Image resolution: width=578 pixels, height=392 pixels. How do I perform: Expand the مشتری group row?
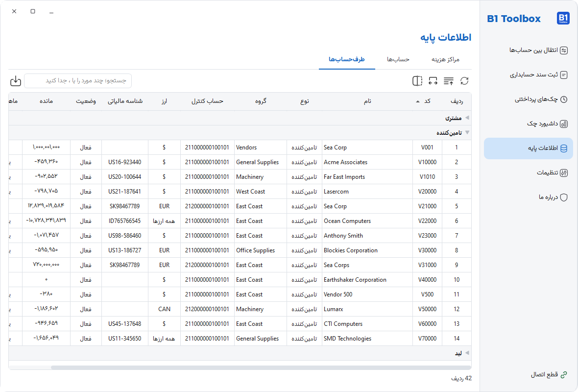click(x=240, y=118)
